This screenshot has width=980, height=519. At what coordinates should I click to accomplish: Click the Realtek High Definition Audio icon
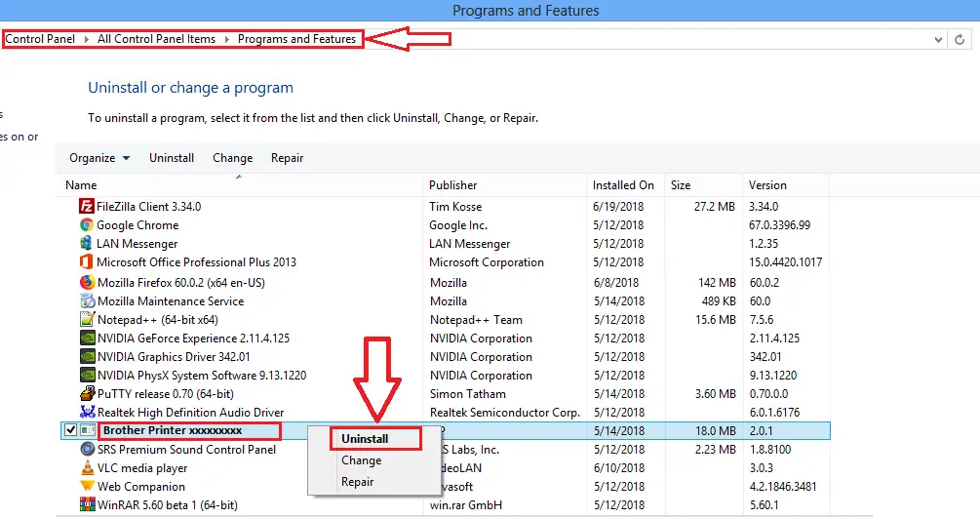coord(88,412)
